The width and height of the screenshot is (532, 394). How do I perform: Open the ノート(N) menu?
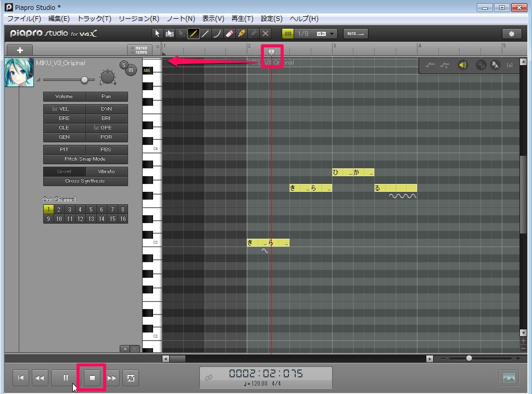pos(181,19)
